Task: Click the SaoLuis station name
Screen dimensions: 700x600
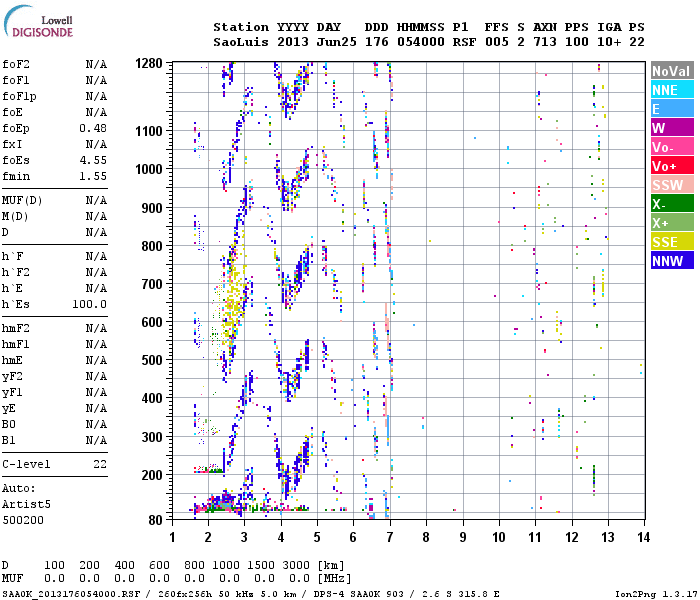Action: coord(241,42)
